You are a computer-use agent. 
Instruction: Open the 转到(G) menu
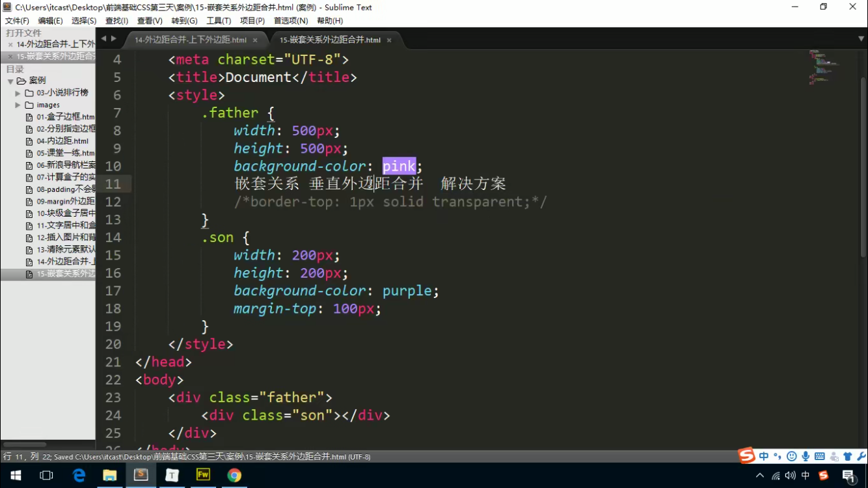click(x=184, y=21)
